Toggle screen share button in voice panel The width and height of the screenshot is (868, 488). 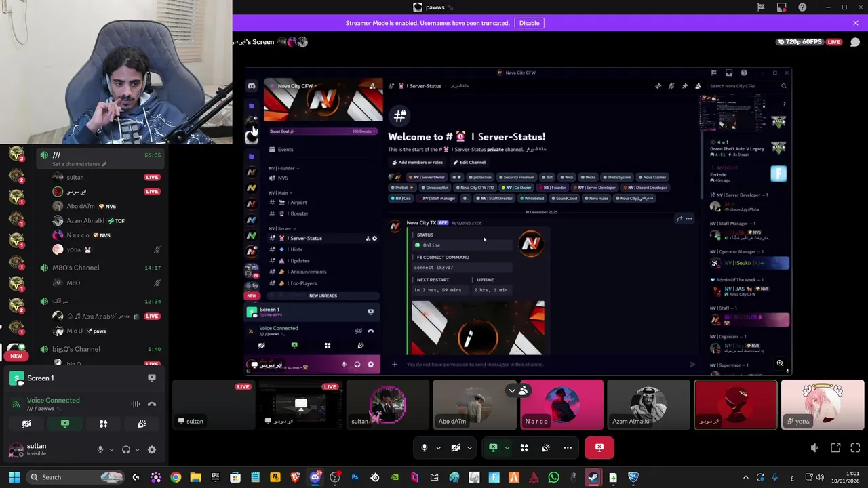[65, 424]
